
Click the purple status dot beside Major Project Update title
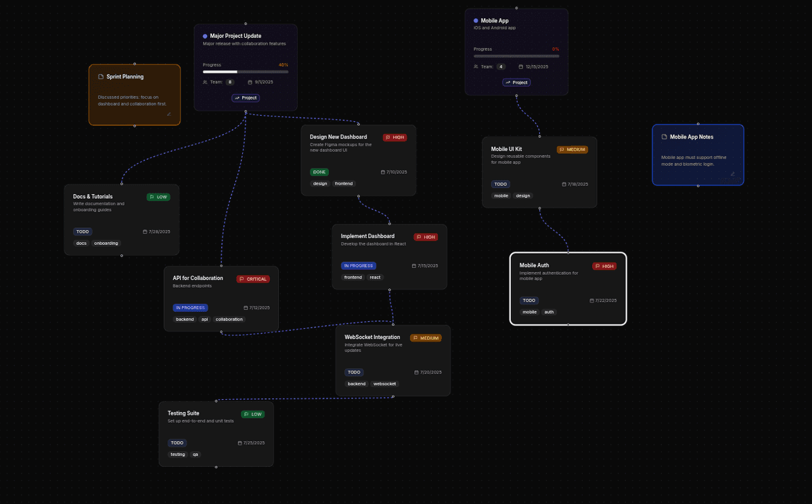pos(204,36)
